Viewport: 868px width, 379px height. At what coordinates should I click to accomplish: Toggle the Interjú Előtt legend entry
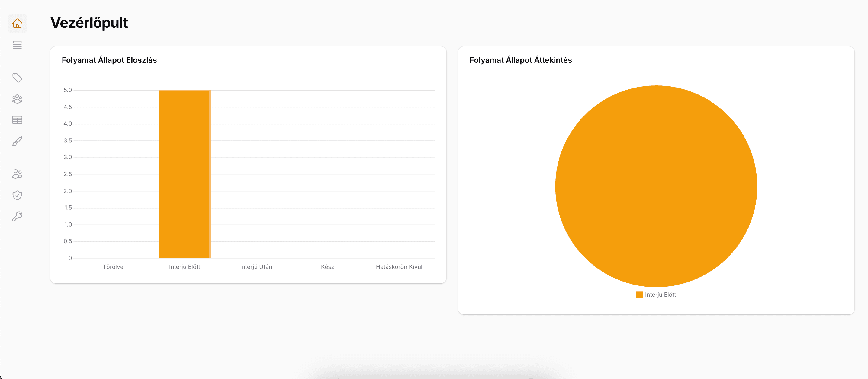pos(661,295)
